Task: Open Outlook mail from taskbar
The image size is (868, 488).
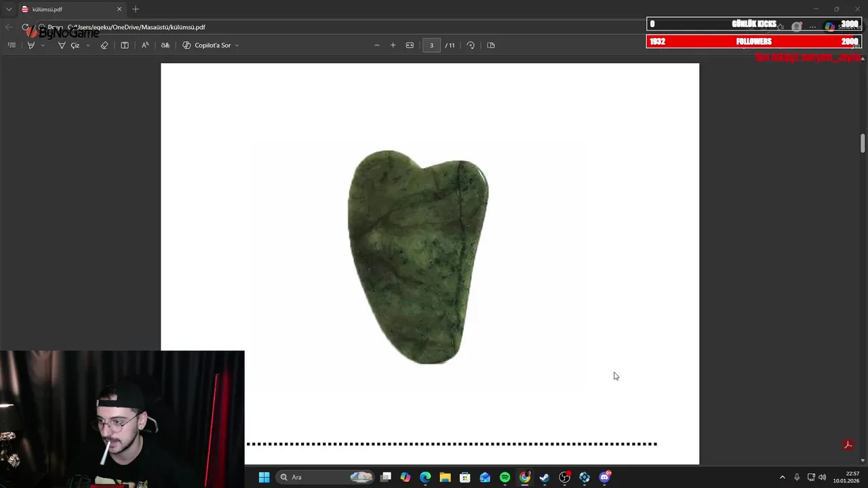Action: (x=485, y=477)
